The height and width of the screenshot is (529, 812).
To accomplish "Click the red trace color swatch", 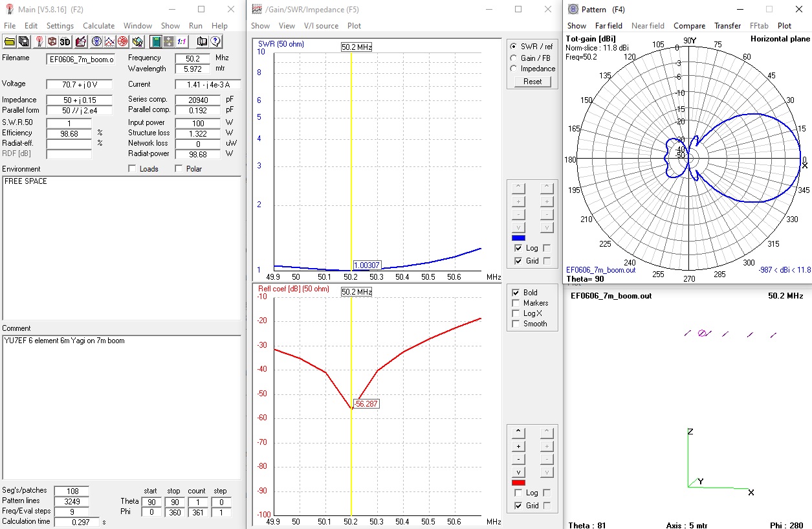I will [x=518, y=482].
